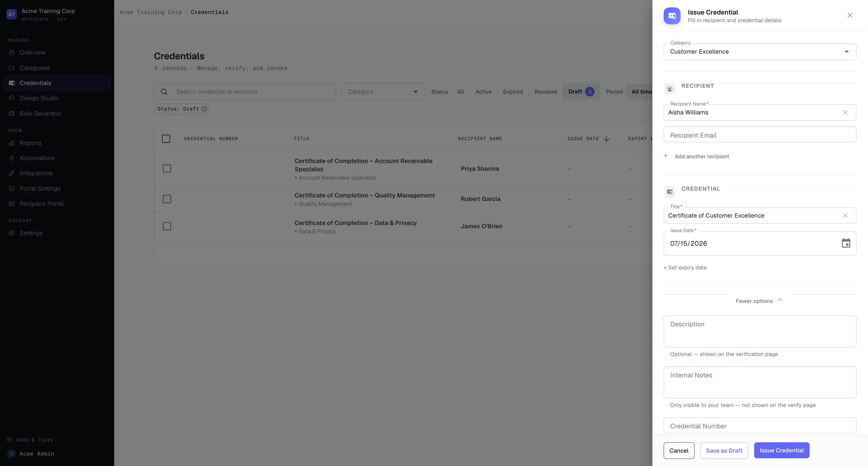This screenshot has width=868, height=466.
Task: Click Add another recipient
Action: [702, 156]
